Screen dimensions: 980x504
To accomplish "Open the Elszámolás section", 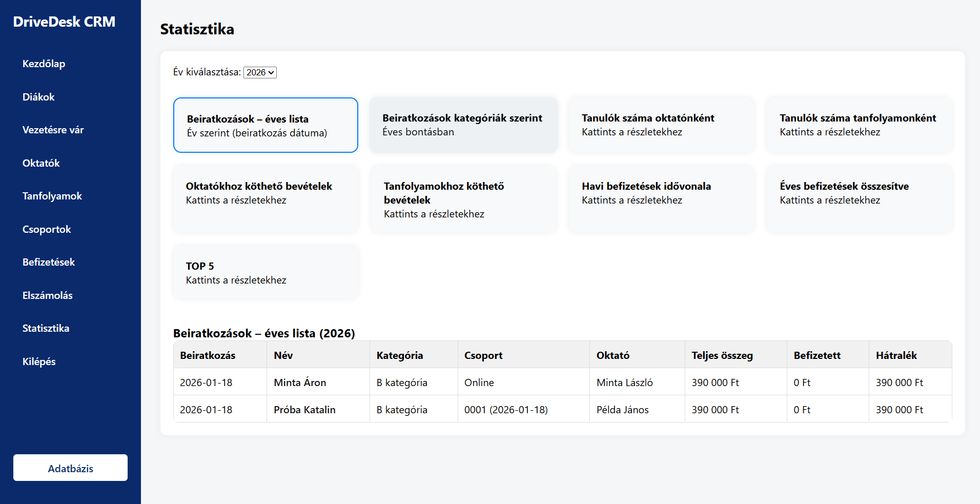I will tap(48, 295).
